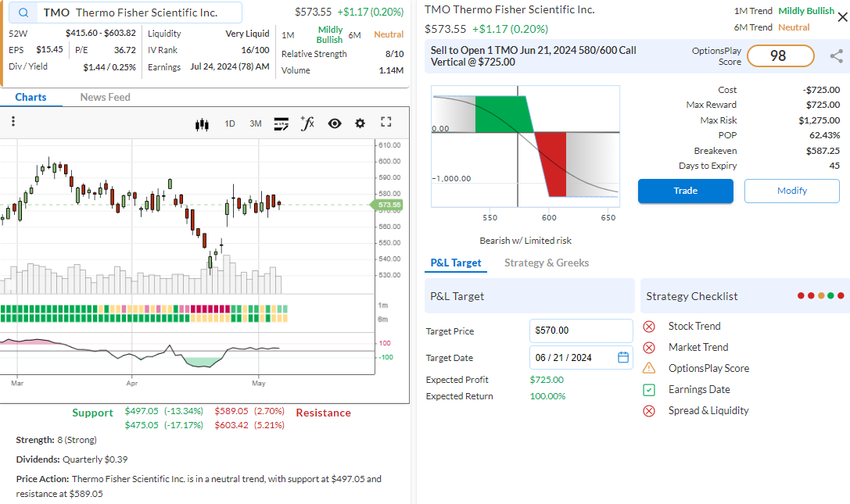Select the P&L Target tab
The image size is (850, 504).
[456, 263]
